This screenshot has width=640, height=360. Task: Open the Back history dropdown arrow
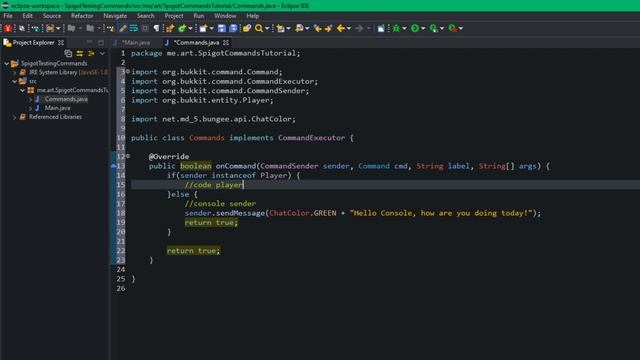click(x=349, y=29)
